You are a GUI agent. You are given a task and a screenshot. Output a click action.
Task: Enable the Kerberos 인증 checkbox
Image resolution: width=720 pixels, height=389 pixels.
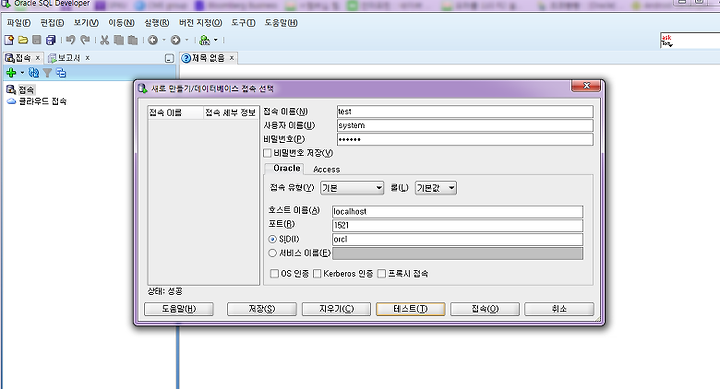tap(317, 274)
